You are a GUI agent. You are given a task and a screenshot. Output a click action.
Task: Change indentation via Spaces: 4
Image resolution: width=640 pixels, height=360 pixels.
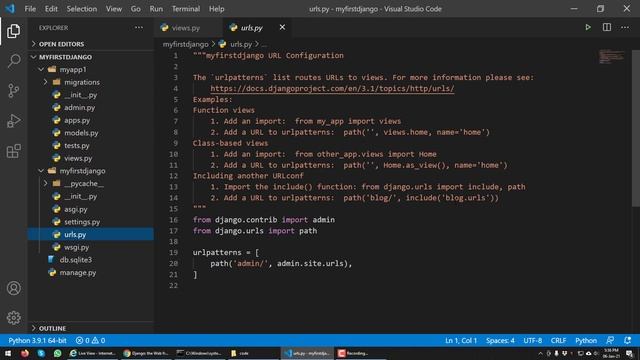(500, 340)
